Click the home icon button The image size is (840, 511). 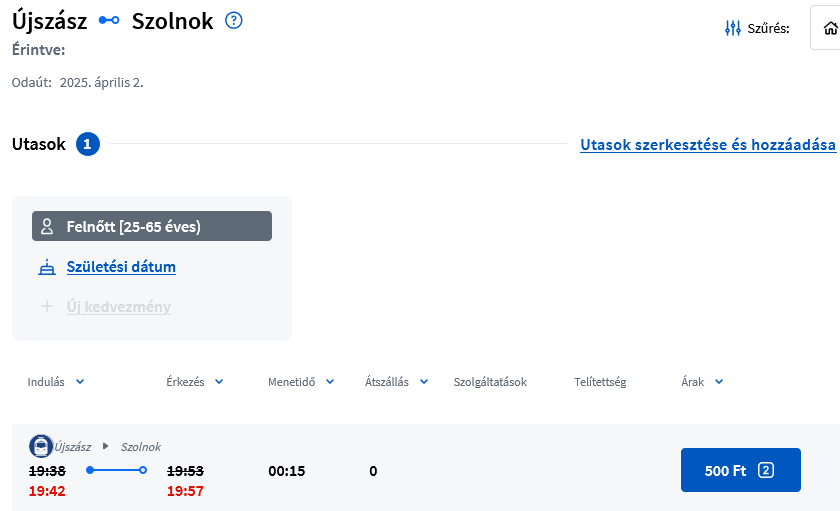pos(828,28)
